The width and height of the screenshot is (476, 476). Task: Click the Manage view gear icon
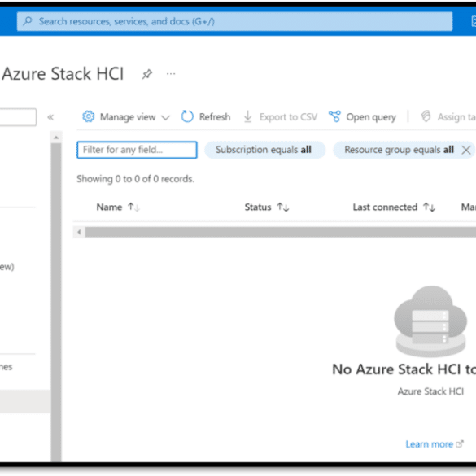(x=89, y=116)
